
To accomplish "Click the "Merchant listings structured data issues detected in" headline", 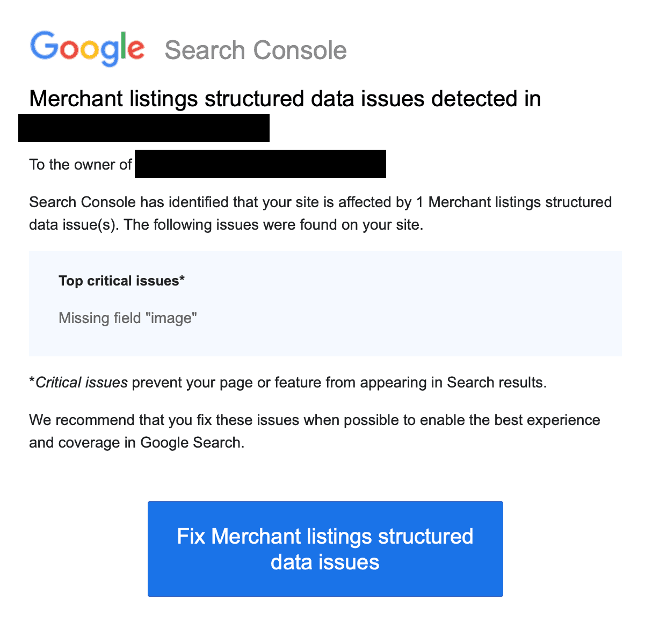I will tap(285, 99).
